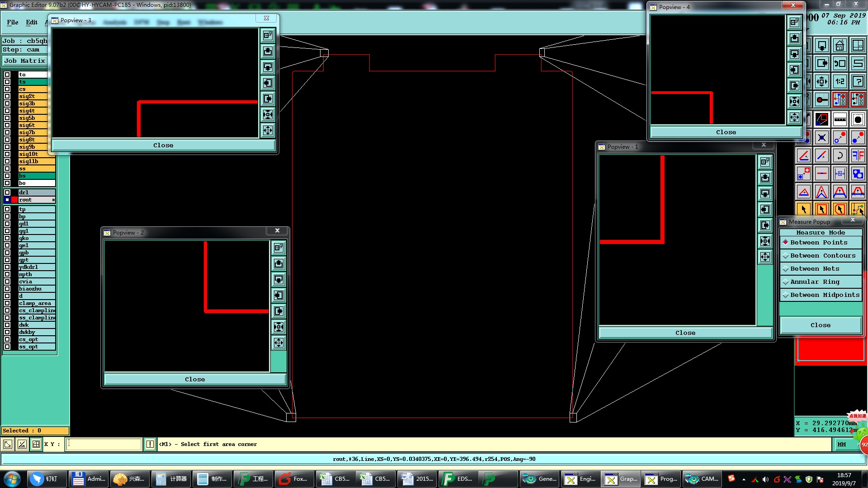Click the 1:2 zoom scale icon
This screenshot has width=868, height=488.
tap(840, 82)
